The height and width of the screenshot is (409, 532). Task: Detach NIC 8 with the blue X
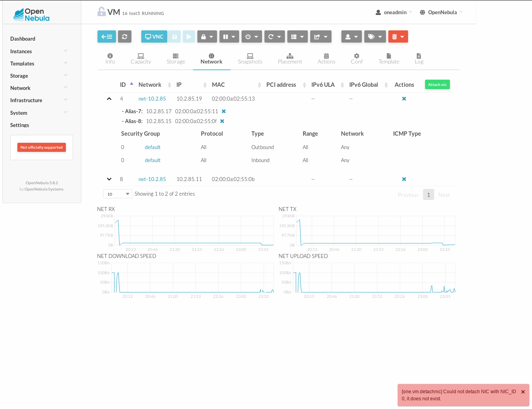click(x=404, y=179)
